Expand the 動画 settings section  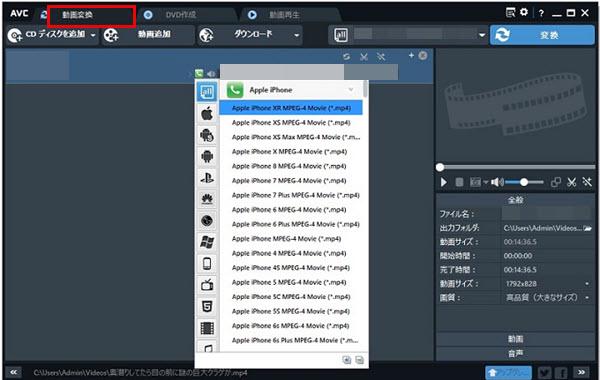point(515,339)
